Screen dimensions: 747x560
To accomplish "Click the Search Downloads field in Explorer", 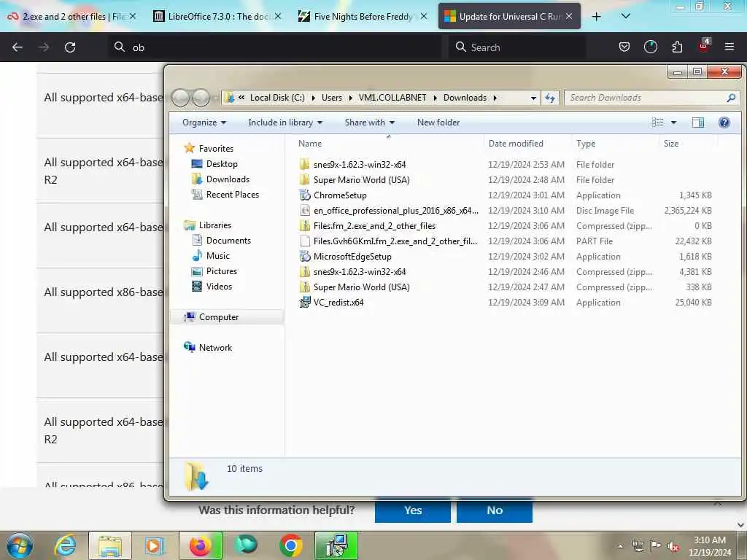I will [651, 98].
